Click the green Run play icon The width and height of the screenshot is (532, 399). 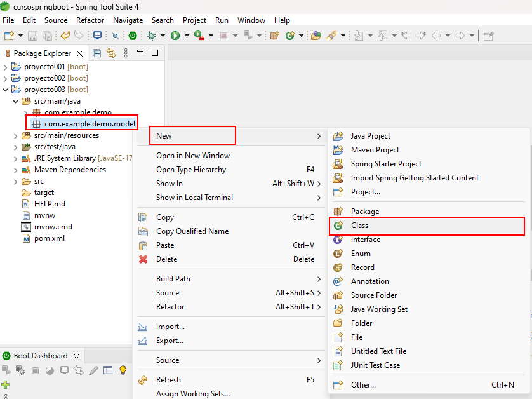tap(175, 36)
